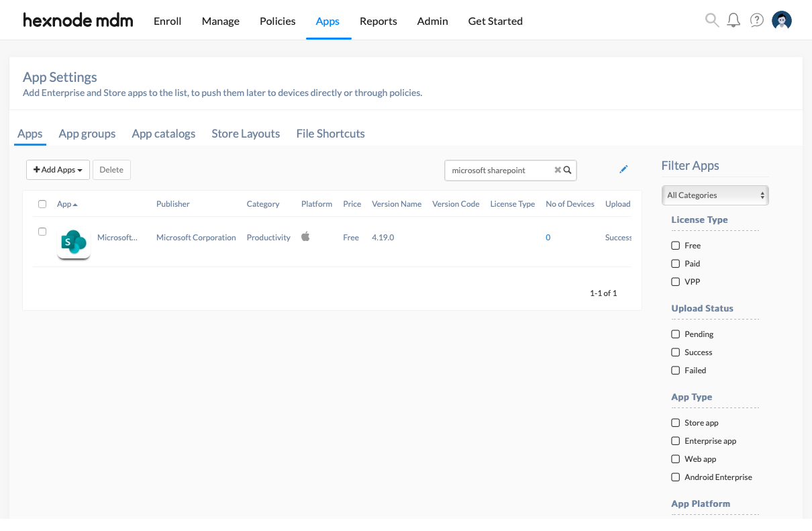
Task: Clear the app search with X icon
Action: [x=558, y=171]
